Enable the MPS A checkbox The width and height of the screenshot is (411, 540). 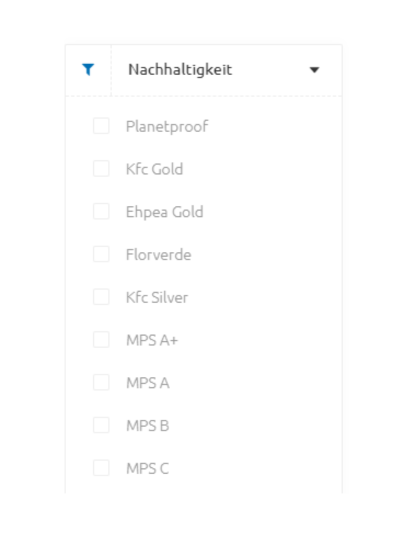[101, 382]
